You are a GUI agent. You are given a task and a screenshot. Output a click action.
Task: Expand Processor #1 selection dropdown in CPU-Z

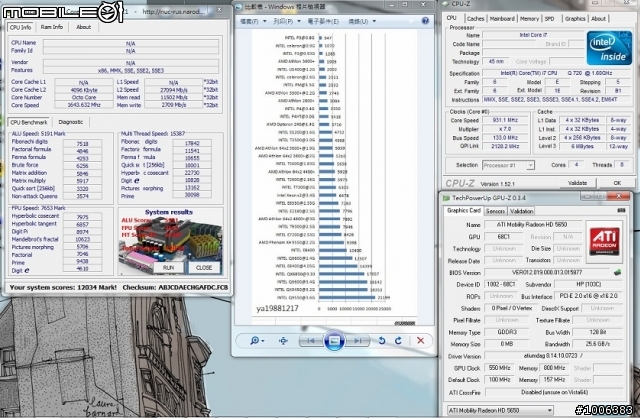click(x=530, y=165)
